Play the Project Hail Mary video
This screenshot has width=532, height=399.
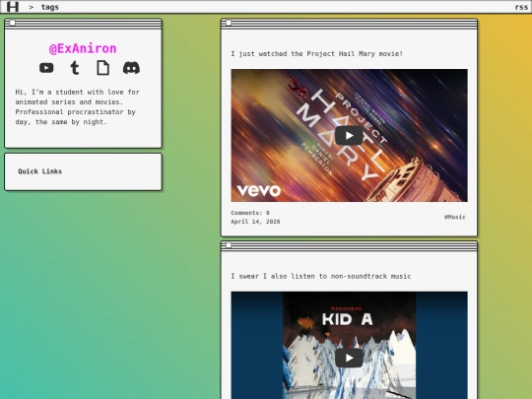(349, 135)
